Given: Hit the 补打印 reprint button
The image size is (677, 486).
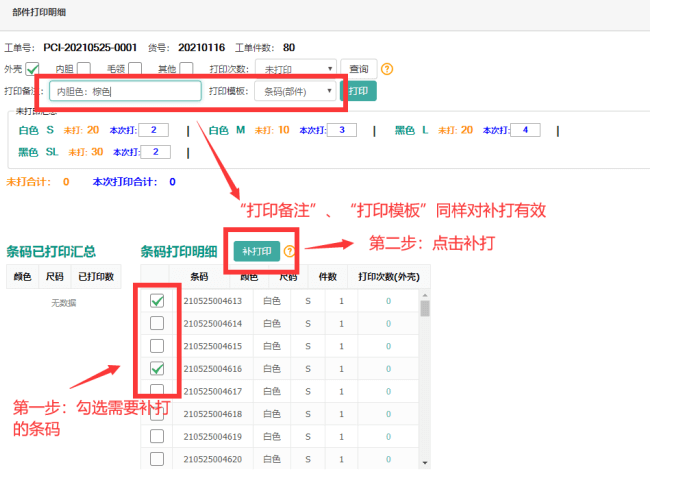Looking at the screenshot, I should 256,252.
